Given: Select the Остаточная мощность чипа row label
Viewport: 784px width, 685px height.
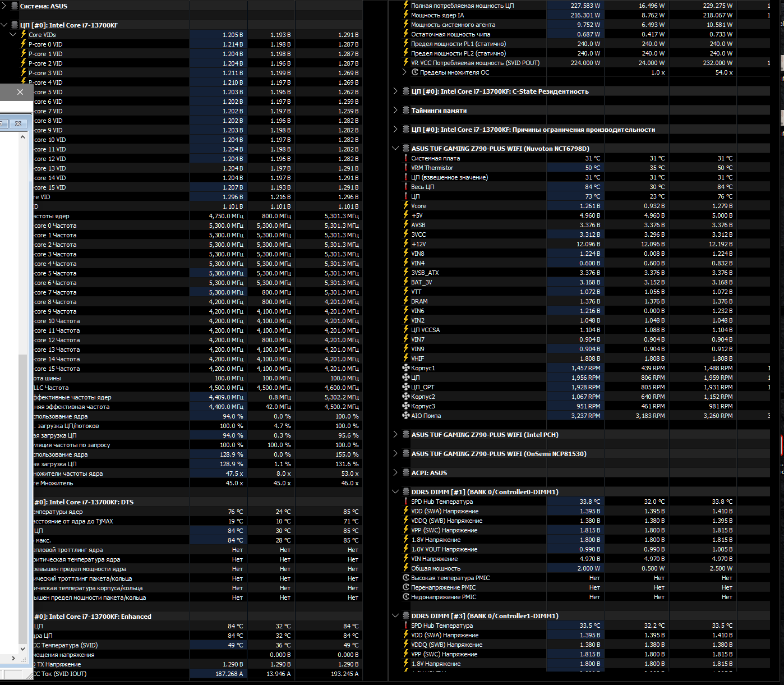Looking at the screenshot, I should pyautogui.click(x=450, y=34).
